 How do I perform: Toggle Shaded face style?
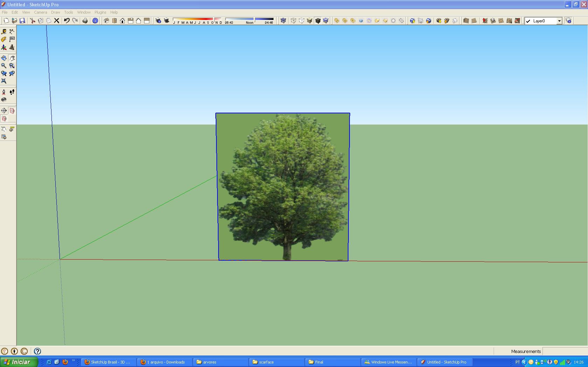click(310, 21)
